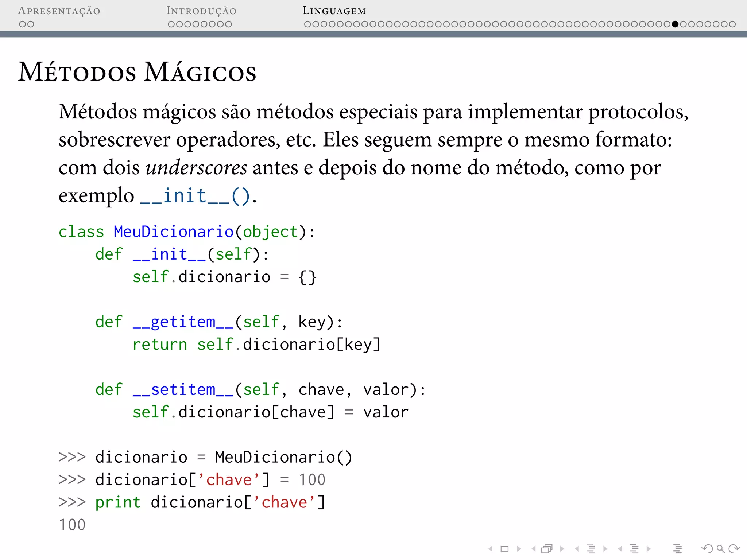Open the Introdução section
The image size is (747, 560).
point(201,11)
